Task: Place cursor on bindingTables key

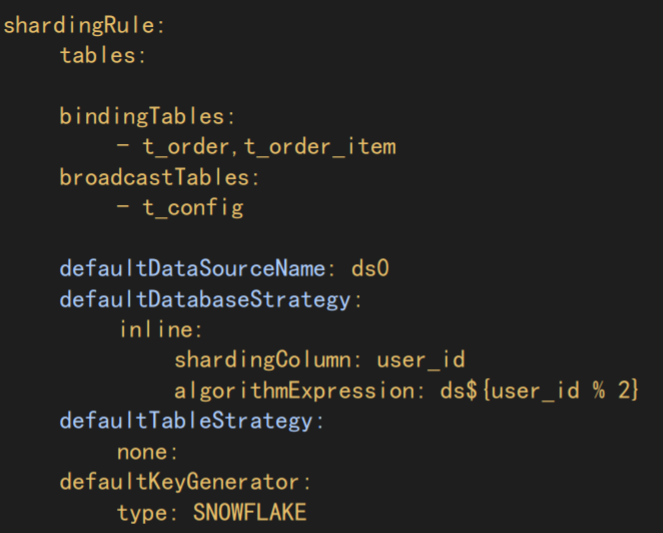Action: coord(142,116)
